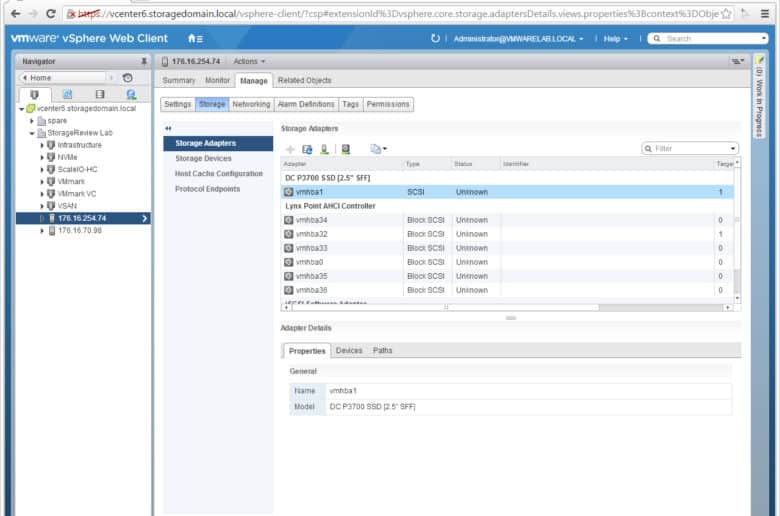The image size is (780, 516).
Task: Click browser back arrow
Action: [x=15, y=14]
